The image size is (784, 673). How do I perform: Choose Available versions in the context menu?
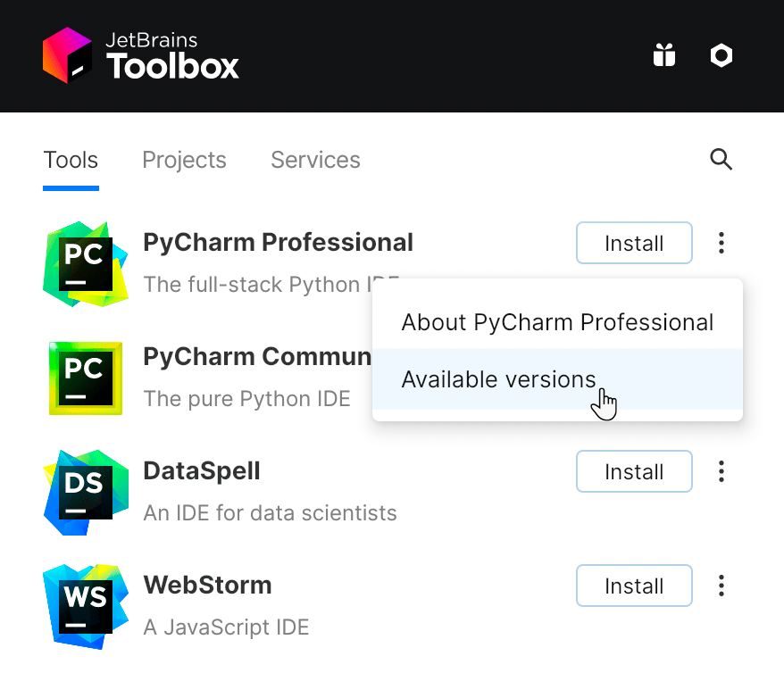[498, 379]
